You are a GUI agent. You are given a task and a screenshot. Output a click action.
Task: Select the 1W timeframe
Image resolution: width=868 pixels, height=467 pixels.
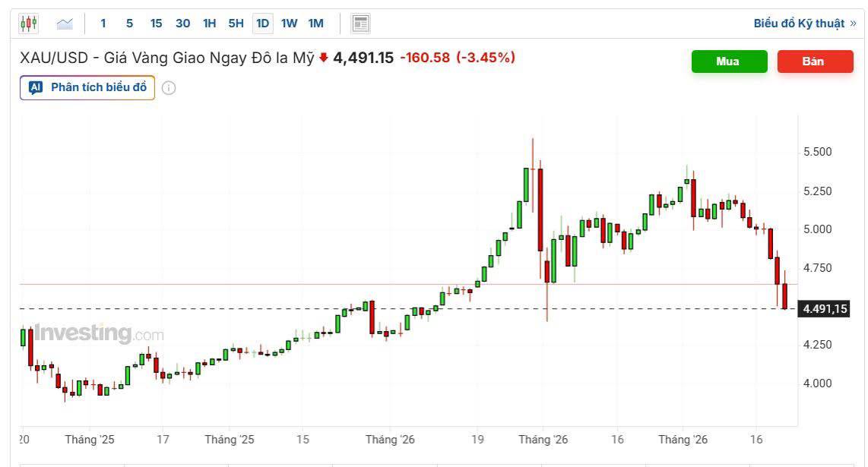click(x=289, y=24)
